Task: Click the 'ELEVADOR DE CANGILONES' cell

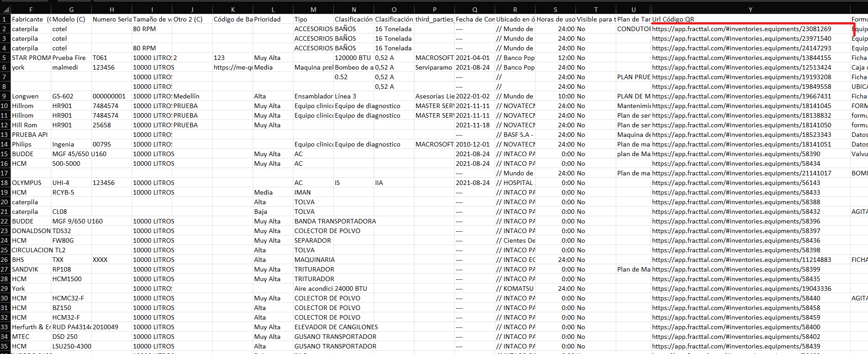Action: pyautogui.click(x=336, y=327)
